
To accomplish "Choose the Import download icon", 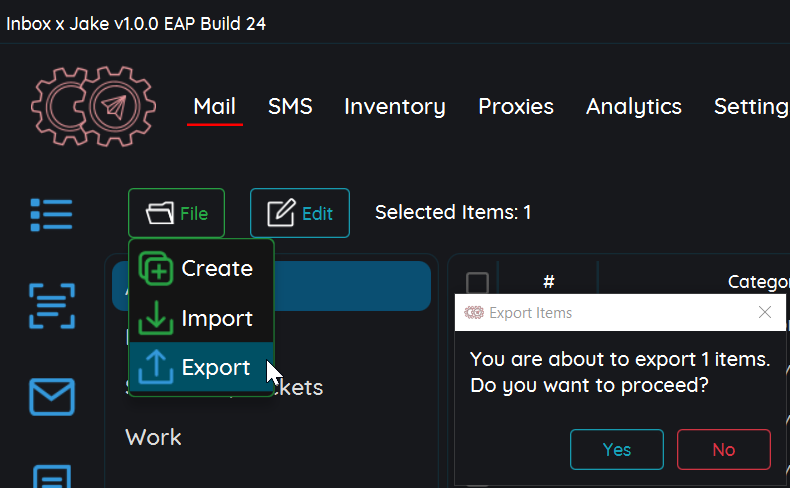I will pos(155,318).
